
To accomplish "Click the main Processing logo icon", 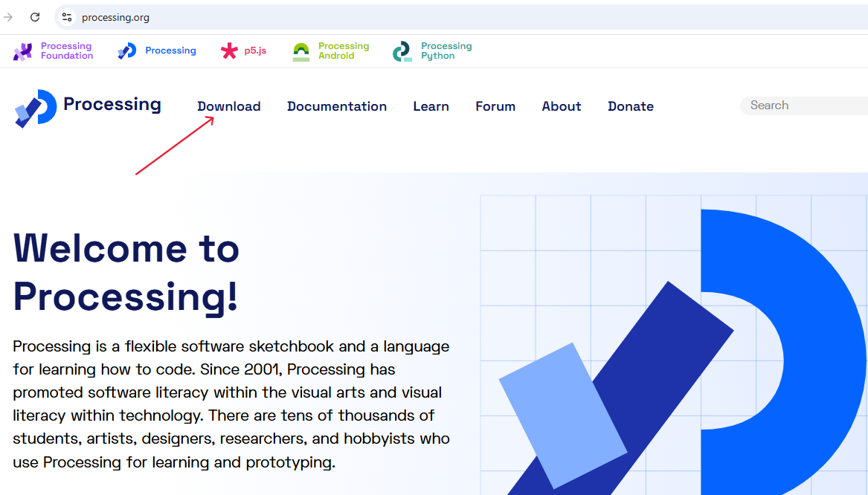I will click(36, 109).
